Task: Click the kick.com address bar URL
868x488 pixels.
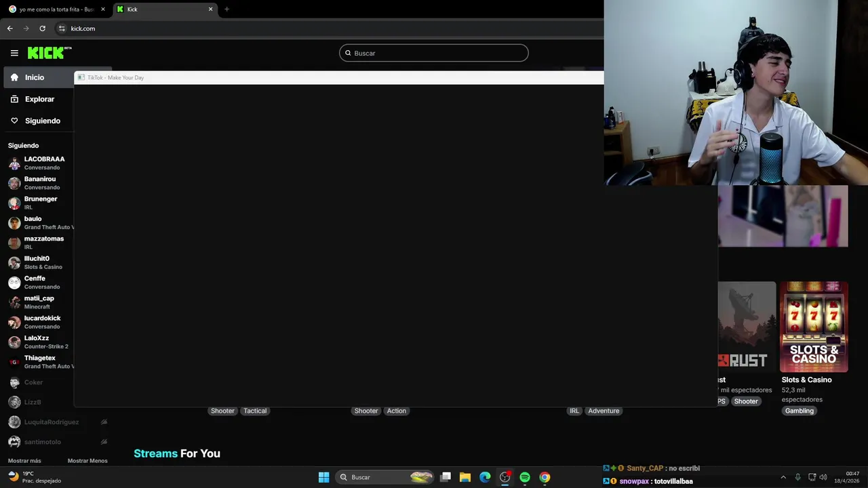Action: point(83,28)
